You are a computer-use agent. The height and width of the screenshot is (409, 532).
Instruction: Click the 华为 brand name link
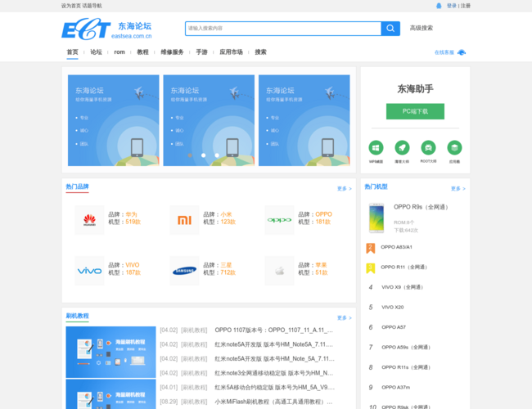(x=131, y=214)
